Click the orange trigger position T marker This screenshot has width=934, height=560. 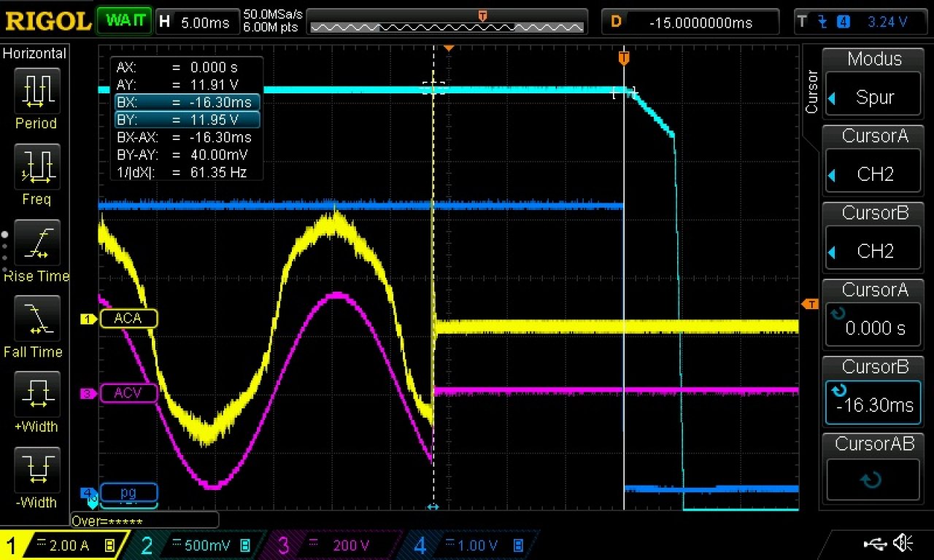(x=624, y=57)
